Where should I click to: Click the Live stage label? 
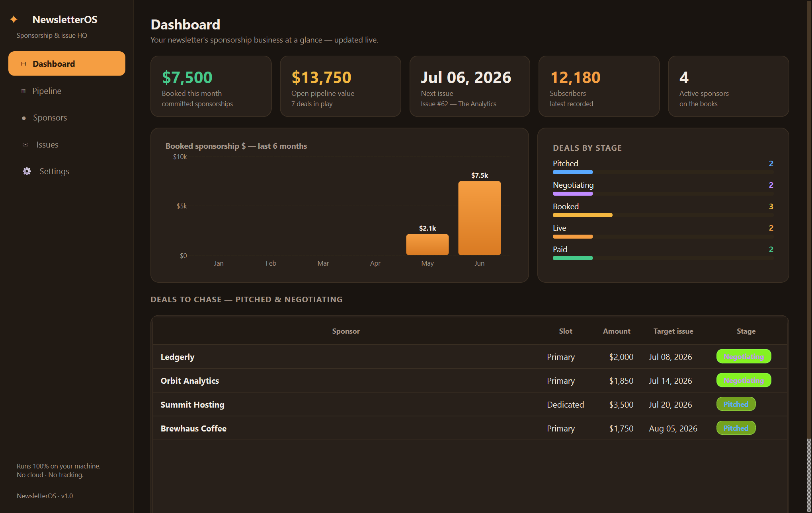tap(559, 228)
